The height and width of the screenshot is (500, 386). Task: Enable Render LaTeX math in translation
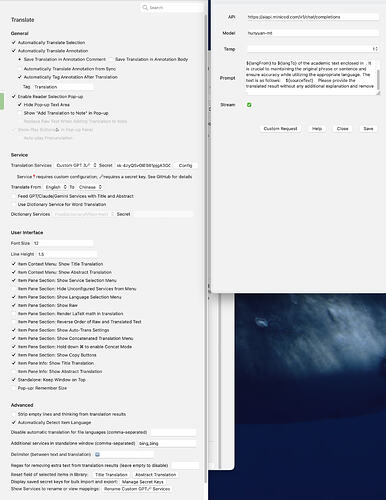[14, 314]
